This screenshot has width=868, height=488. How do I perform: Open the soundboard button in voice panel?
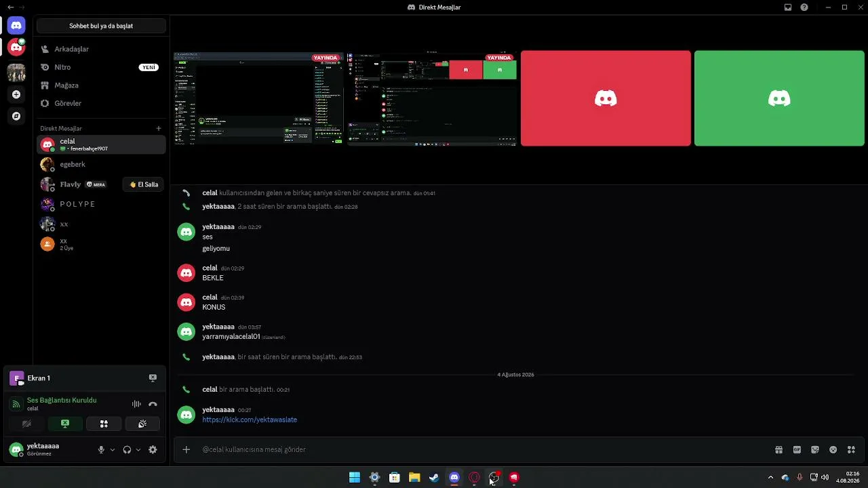click(x=142, y=424)
